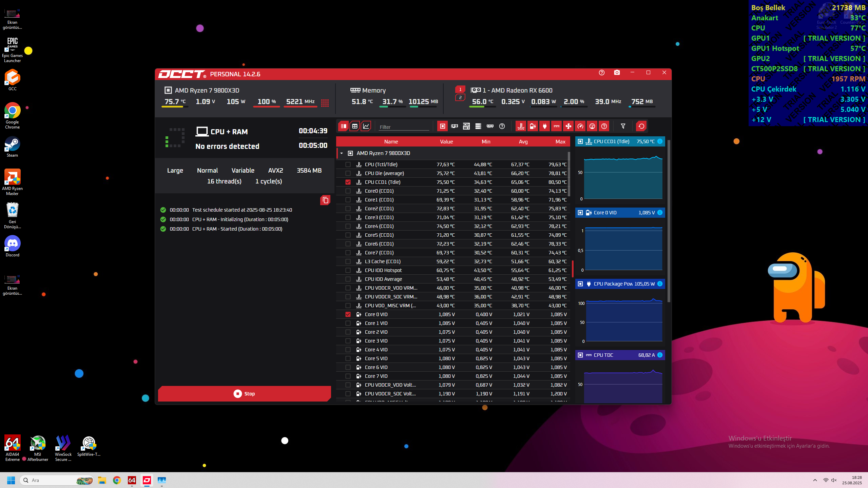Screen dimensions: 868x488
Task: Toggle the unknown-hardware category filter with white question mark
Action: pos(502,126)
